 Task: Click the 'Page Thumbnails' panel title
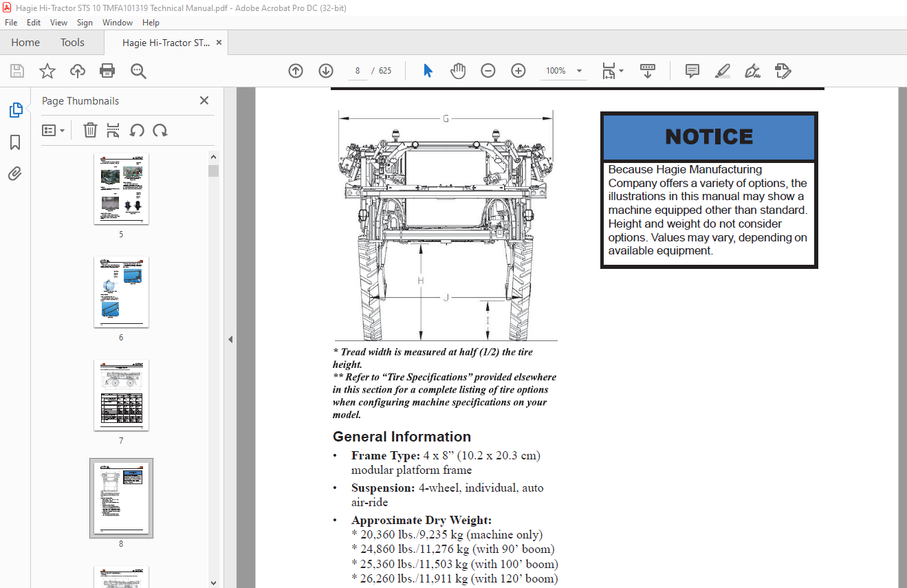click(x=80, y=100)
